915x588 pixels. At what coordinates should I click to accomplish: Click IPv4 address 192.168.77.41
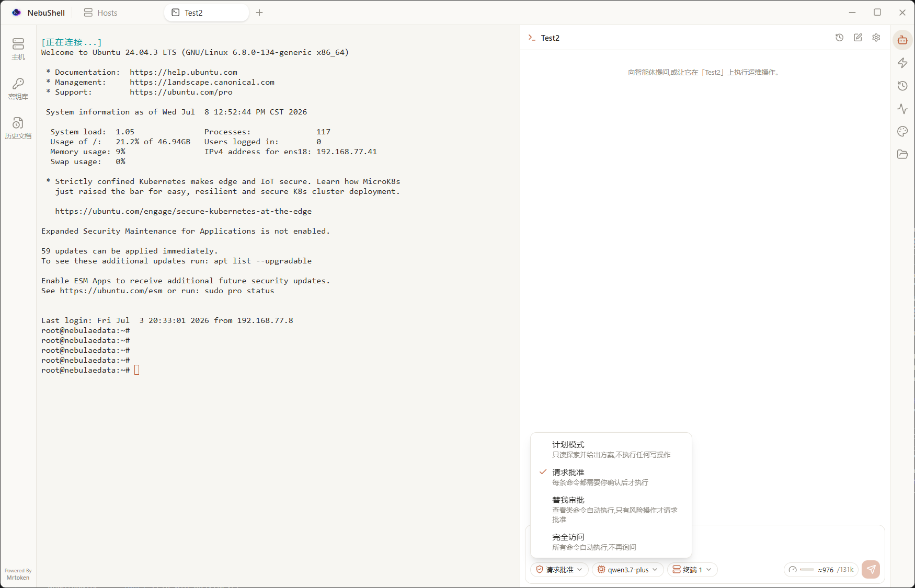[347, 152]
